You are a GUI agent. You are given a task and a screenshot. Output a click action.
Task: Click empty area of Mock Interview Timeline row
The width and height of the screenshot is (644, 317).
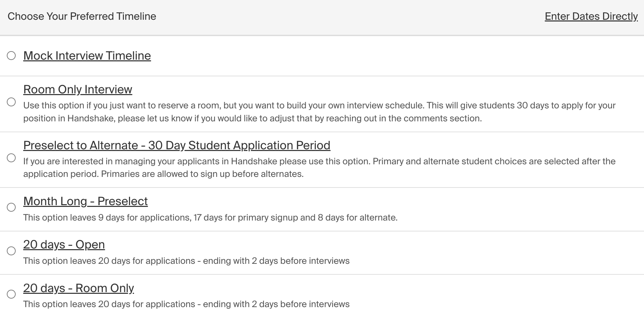pos(395,56)
